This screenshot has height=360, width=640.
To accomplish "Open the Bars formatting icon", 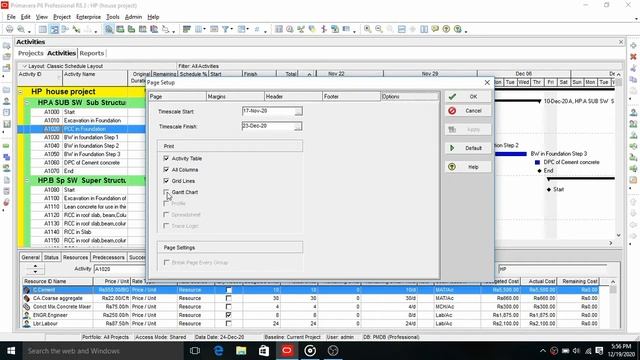I will pyautogui.click(x=187, y=29).
